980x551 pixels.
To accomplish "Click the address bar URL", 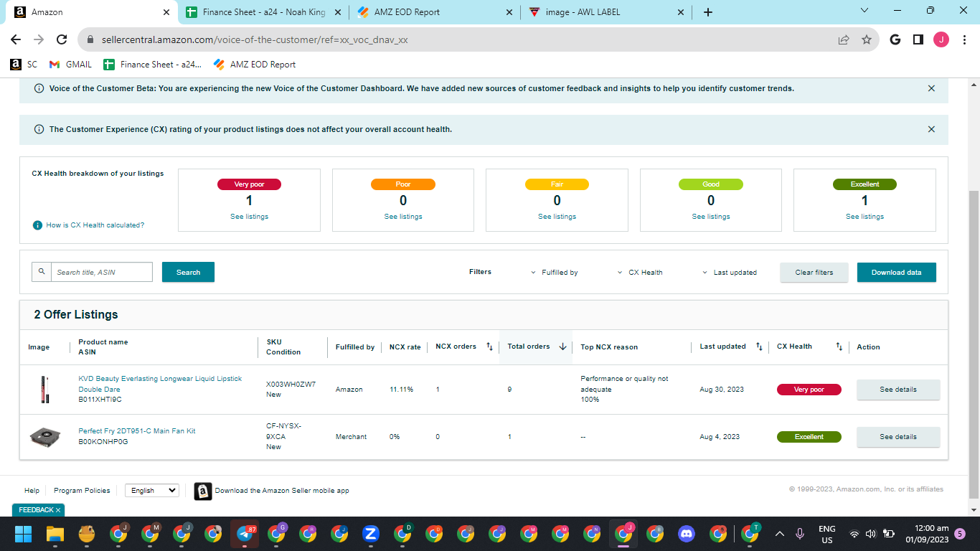I will [x=255, y=40].
